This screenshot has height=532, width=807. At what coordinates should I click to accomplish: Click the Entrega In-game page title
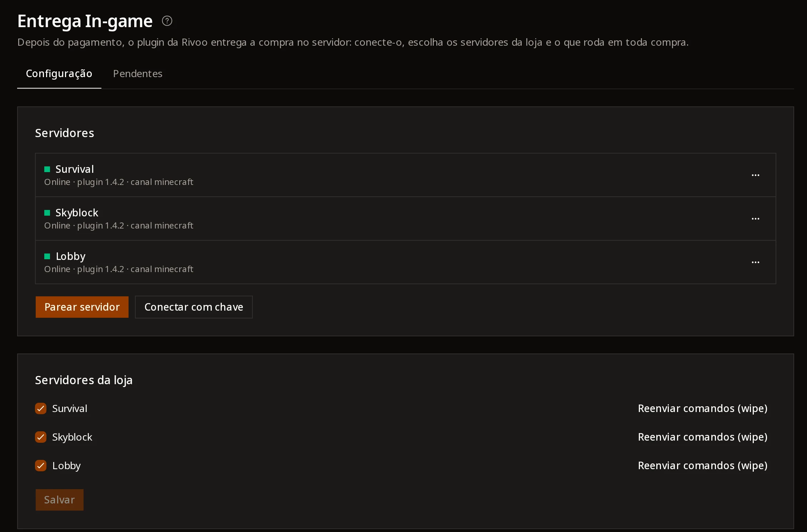click(85, 21)
